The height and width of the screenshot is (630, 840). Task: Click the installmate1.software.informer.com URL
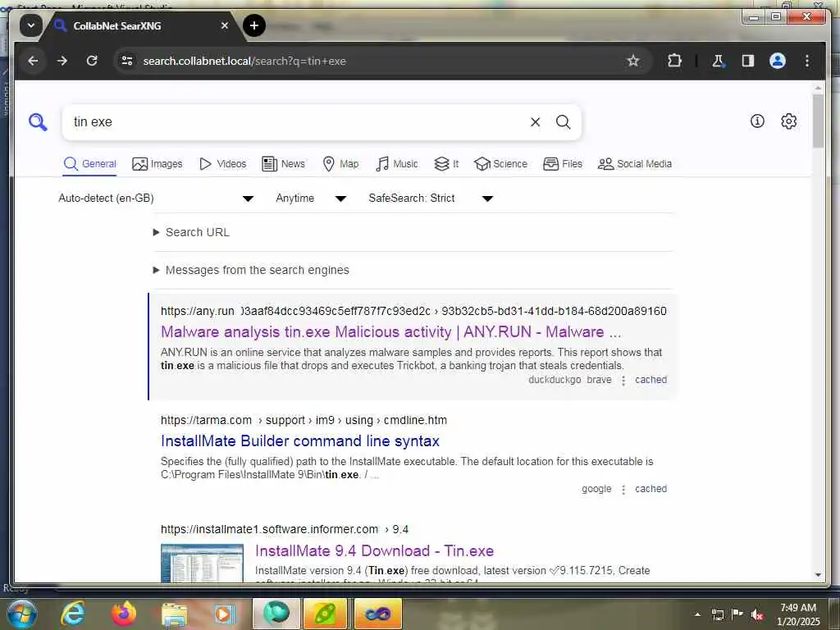click(x=285, y=530)
